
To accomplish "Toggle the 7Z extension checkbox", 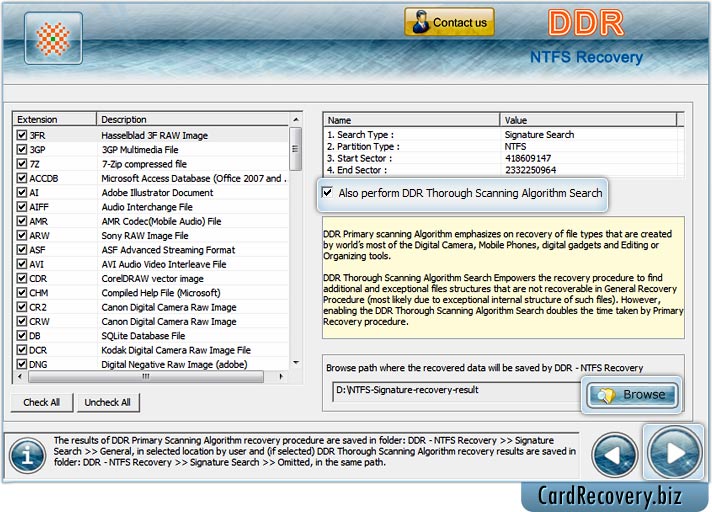I will 21,163.
